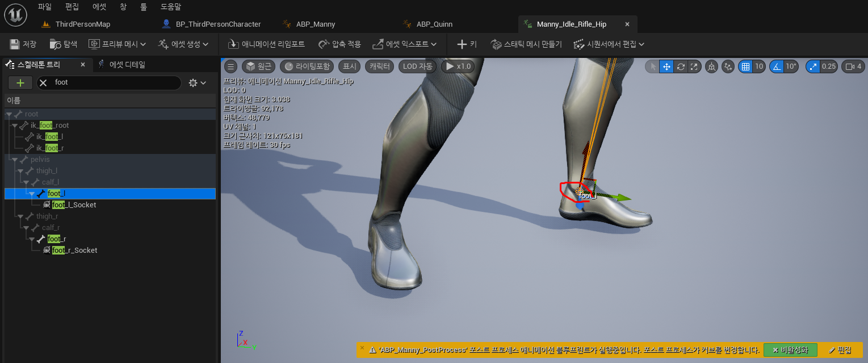Open the viewport hamburger options menu
The height and width of the screenshot is (363, 868).
pyautogui.click(x=230, y=66)
